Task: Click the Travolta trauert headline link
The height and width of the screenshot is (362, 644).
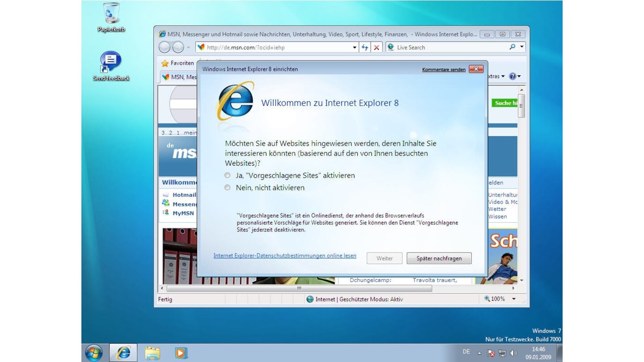Action: coord(435,280)
